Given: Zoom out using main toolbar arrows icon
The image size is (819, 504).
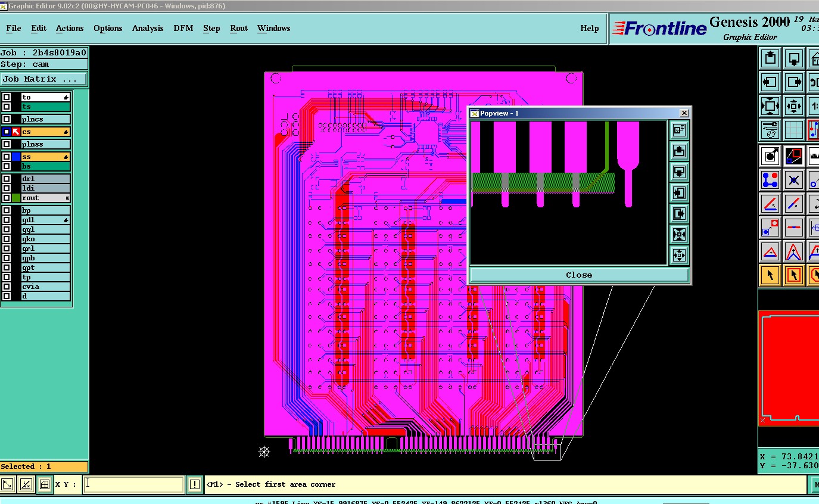Looking at the screenshot, I should click(x=794, y=107).
